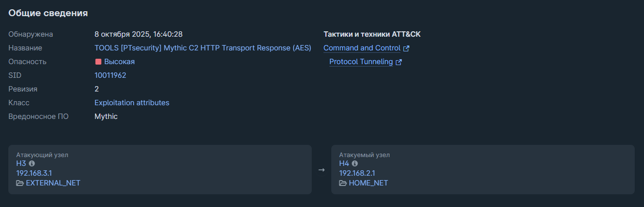
Task: Follow the Protocol Tunneling technique link
Action: point(361,62)
